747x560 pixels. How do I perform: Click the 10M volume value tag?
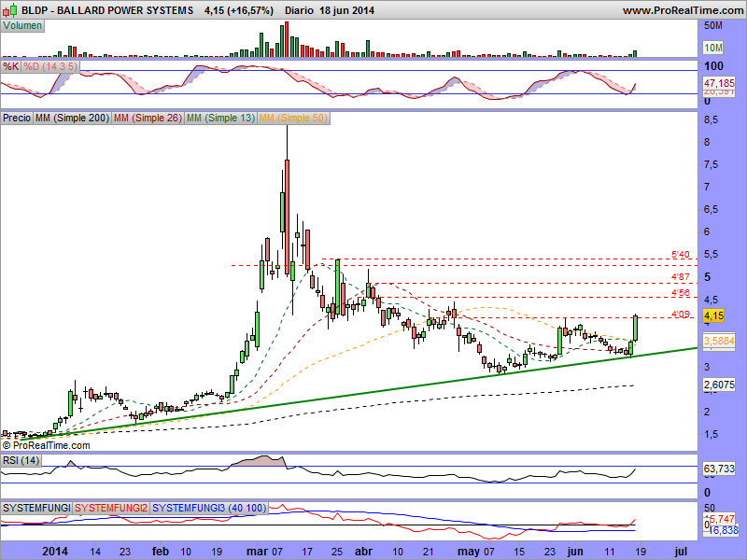713,48
